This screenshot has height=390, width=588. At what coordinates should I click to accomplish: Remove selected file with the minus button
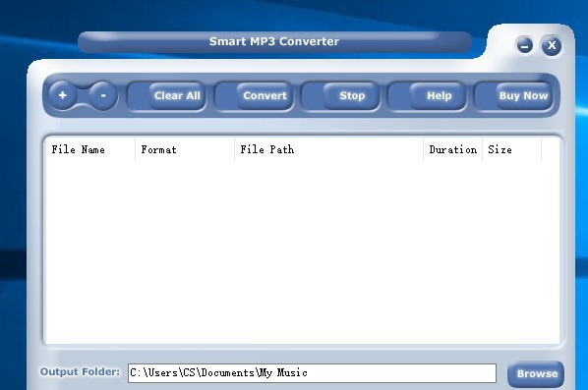pyautogui.click(x=102, y=95)
